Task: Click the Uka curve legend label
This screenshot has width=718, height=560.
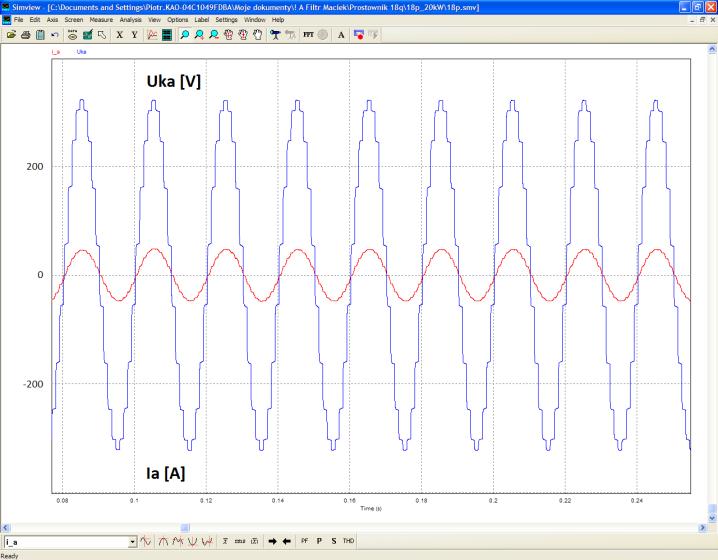Action: tap(82, 52)
